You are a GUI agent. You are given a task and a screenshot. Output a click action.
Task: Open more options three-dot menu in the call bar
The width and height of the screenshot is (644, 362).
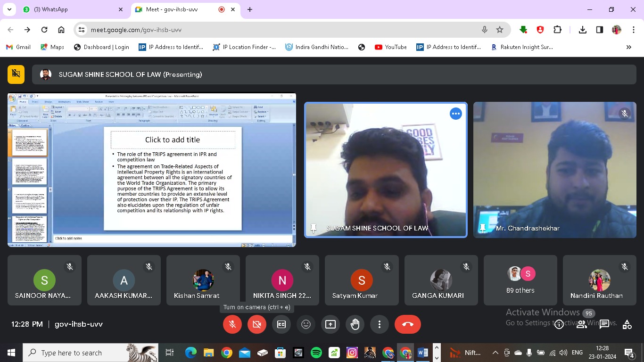coord(380,324)
